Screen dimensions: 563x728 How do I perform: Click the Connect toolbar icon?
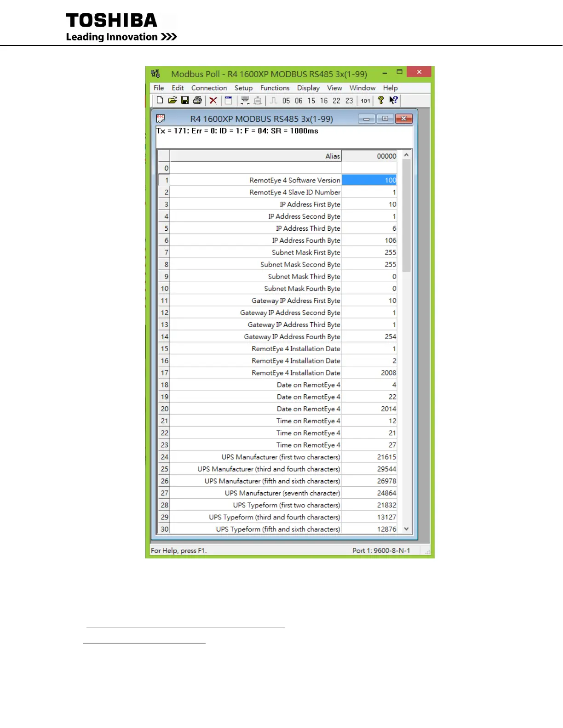[245, 100]
